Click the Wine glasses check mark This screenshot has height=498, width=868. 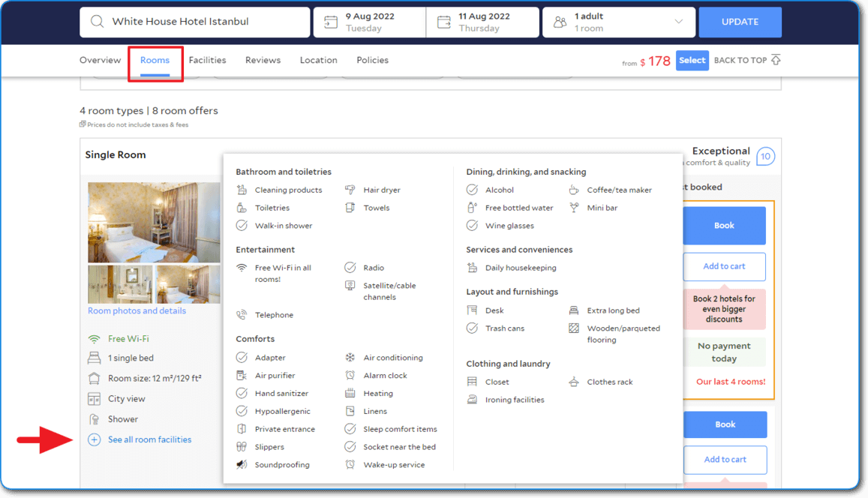click(x=472, y=226)
